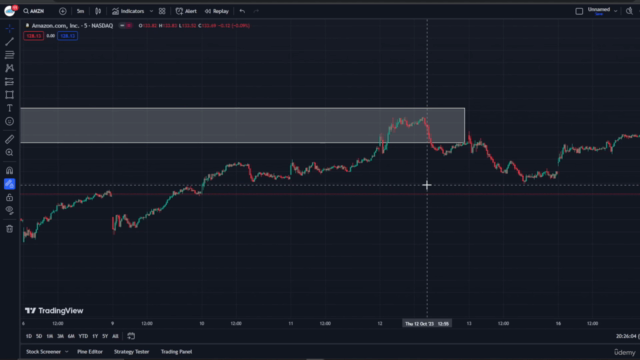Open the indicator templates grid icon
The height and width of the screenshot is (360, 640).
pos(162,11)
